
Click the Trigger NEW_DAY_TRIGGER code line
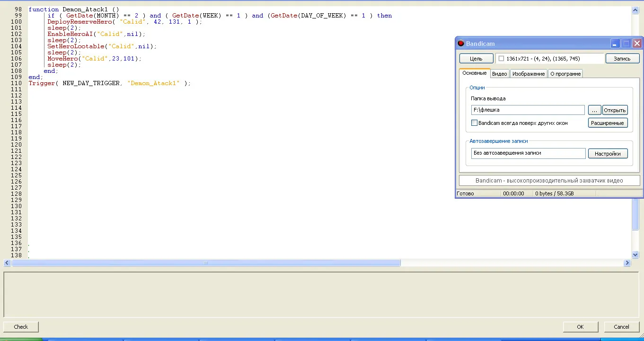[x=110, y=83]
